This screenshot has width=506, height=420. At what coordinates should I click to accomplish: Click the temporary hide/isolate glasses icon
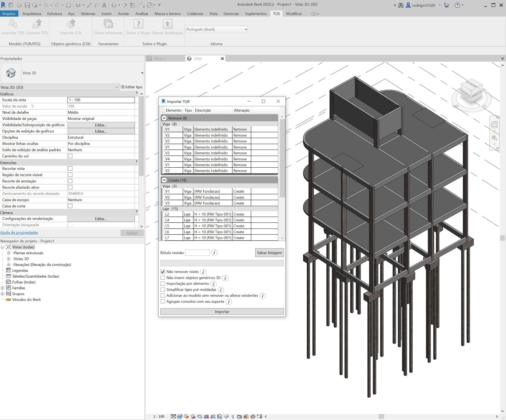(x=226, y=416)
